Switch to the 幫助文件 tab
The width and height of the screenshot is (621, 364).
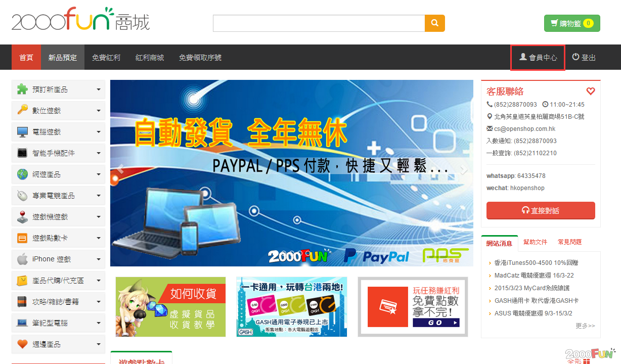click(x=536, y=242)
